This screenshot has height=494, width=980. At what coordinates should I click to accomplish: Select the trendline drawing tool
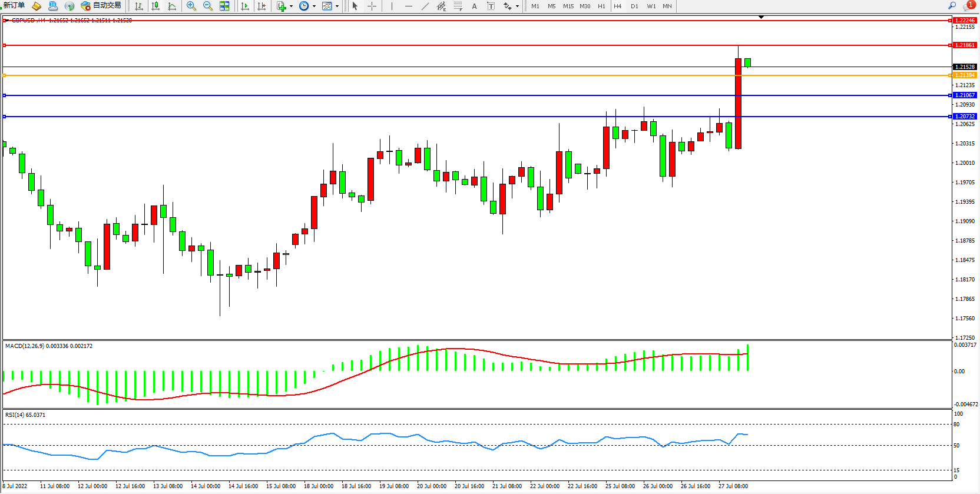tap(425, 6)
